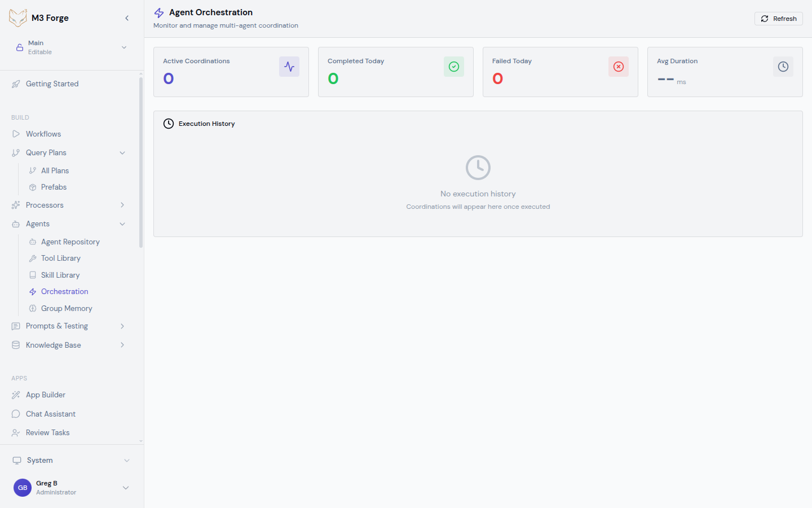Image resolution: width=812 pixels, height=508 pixels.
Task: Collapse the sidebar with the left chevron
Action: pos(127,18)
